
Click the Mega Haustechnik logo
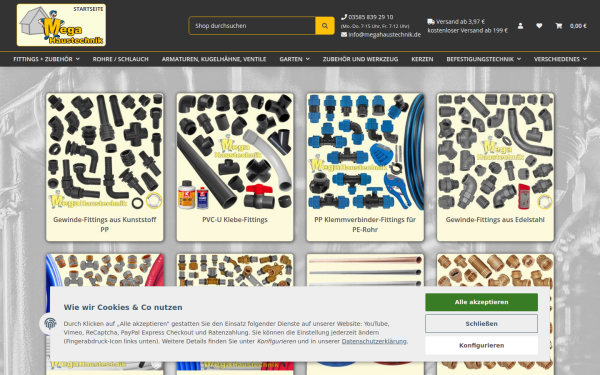point(61,25)
